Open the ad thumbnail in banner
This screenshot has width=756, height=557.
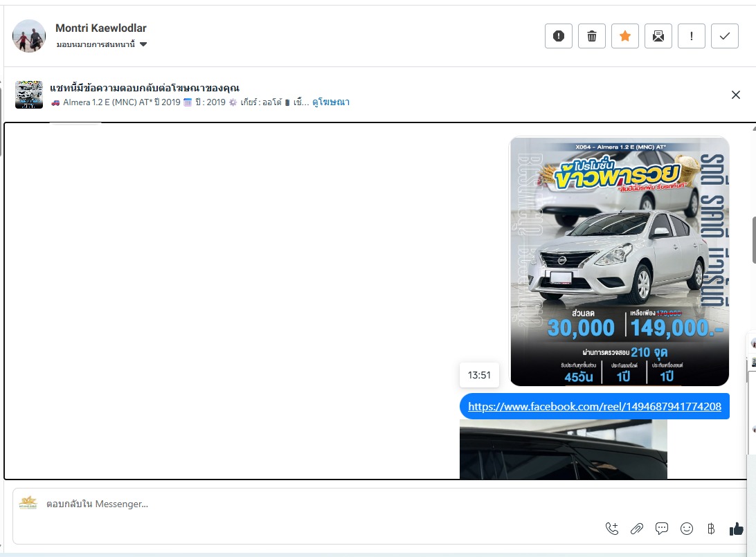click(x=29, y=94)
